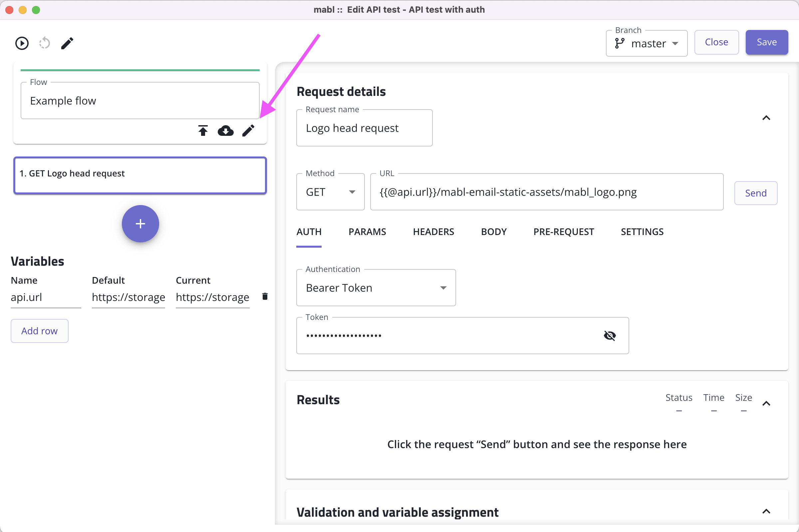Click the branch fork icon beside master
Screen dimensions: 799x532
pos(620,43)
